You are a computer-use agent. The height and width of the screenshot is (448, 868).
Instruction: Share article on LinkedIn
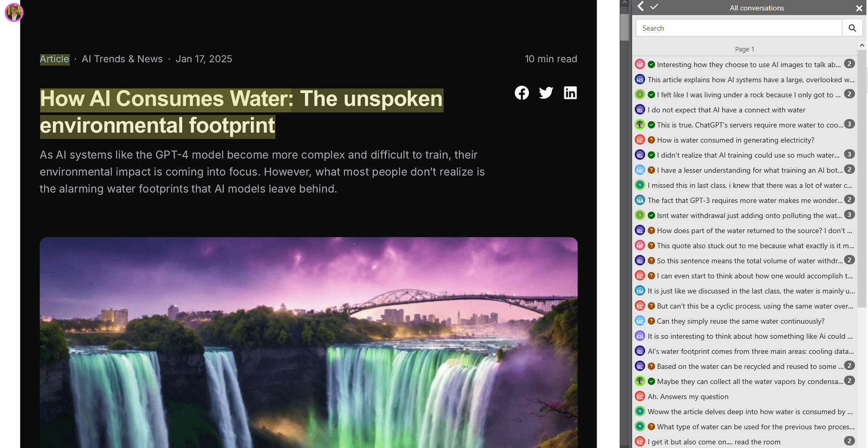point(570,93)
